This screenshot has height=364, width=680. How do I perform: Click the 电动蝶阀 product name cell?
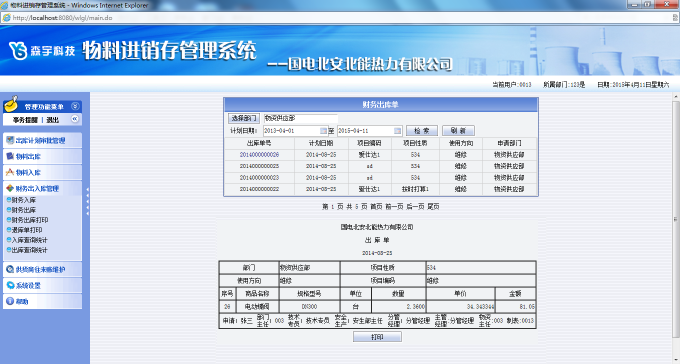(x=257, y=307)
